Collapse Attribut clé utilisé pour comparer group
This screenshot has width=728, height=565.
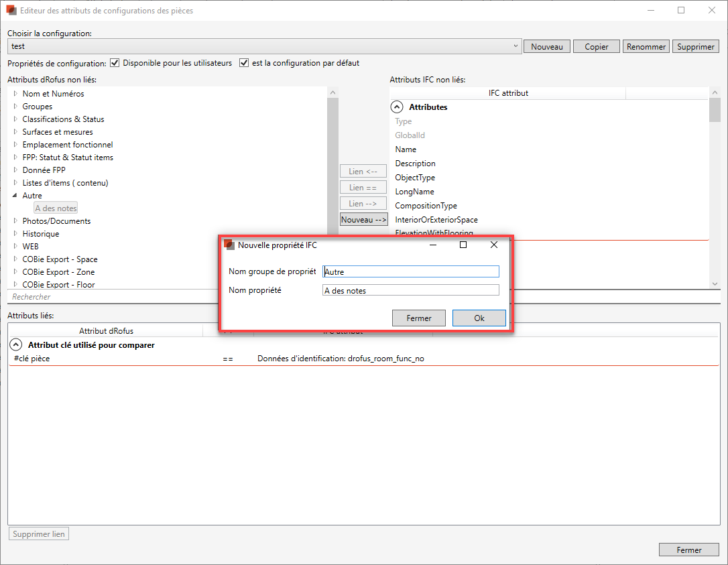pyautogui.click(x=16, y=345)
